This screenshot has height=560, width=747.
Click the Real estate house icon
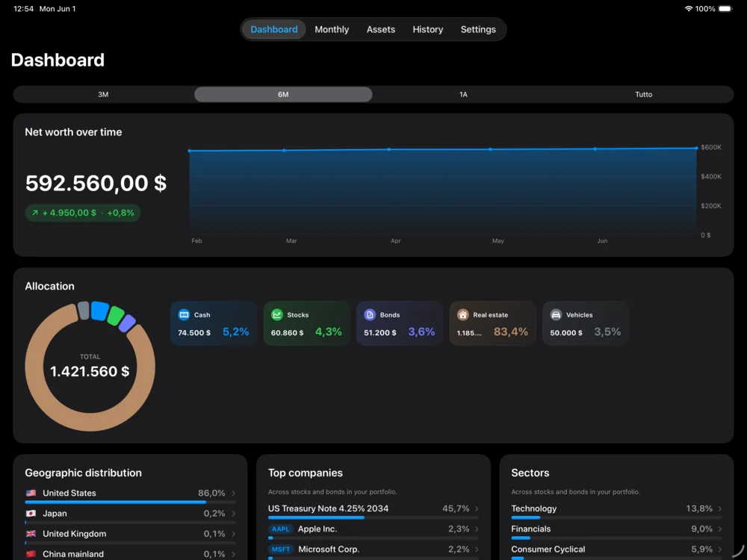pyautogui.click(x=463, y=315)
